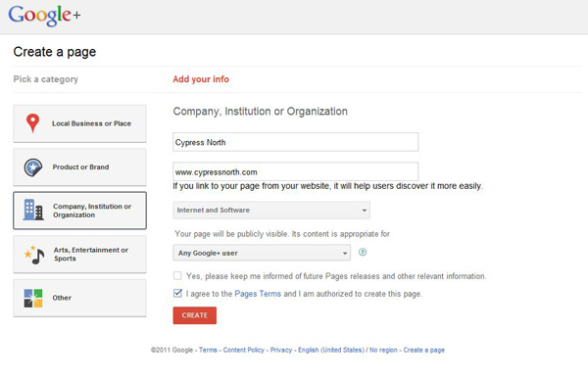Click the red CREATE button
The height and width of the screenshot is (380, 588).
(x=195, y=315)
